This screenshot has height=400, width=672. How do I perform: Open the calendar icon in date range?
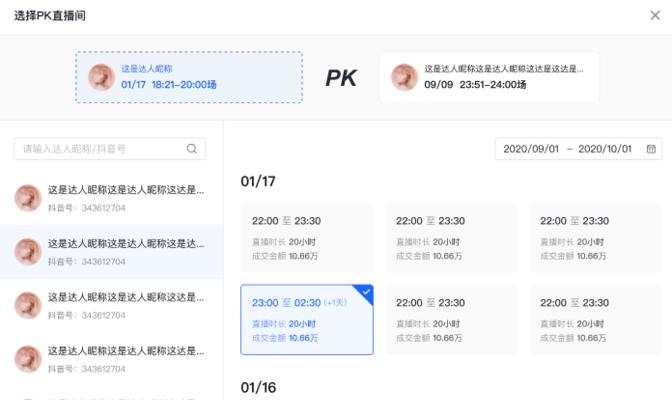[x=651, y=149]
